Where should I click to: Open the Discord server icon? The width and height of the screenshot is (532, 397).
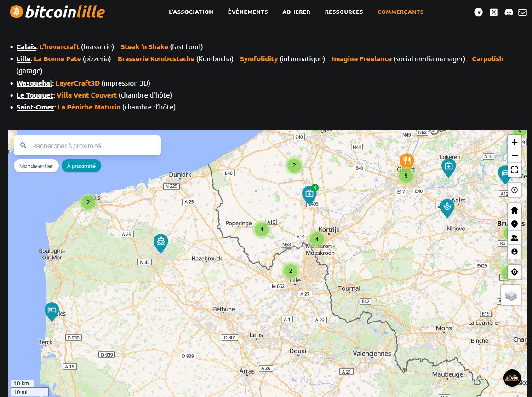pos(509,12)
